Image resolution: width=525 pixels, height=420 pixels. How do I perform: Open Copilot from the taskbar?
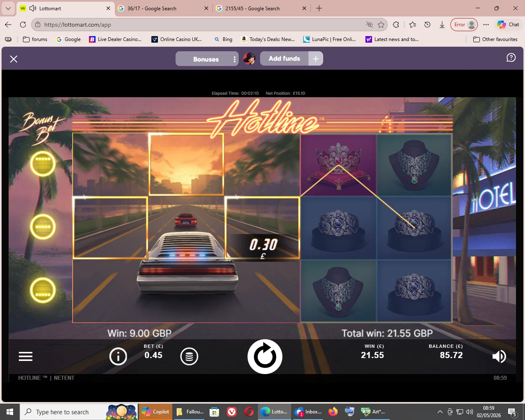pos(155,412)
